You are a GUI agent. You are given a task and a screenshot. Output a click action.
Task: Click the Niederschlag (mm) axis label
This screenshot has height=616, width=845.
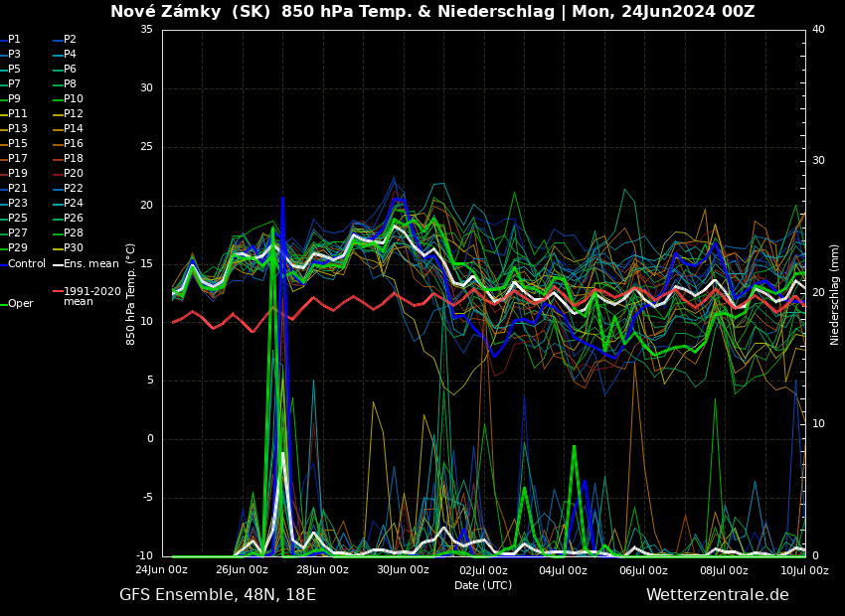pyautogui.click(x=835, y=294)
